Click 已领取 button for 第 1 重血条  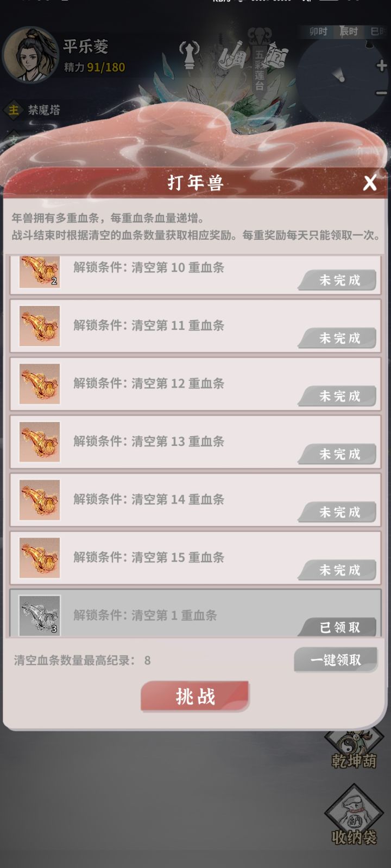[x=338, y=627]
